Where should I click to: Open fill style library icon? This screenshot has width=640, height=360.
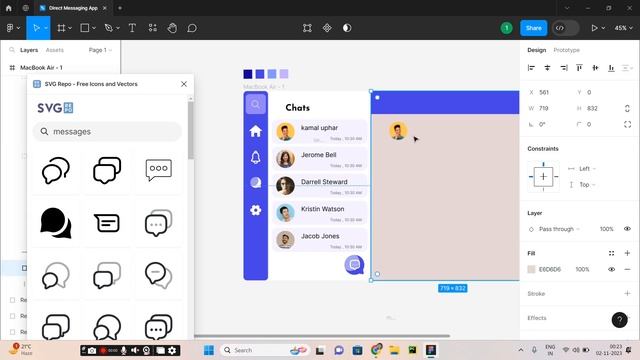click(x=611, y=253)
